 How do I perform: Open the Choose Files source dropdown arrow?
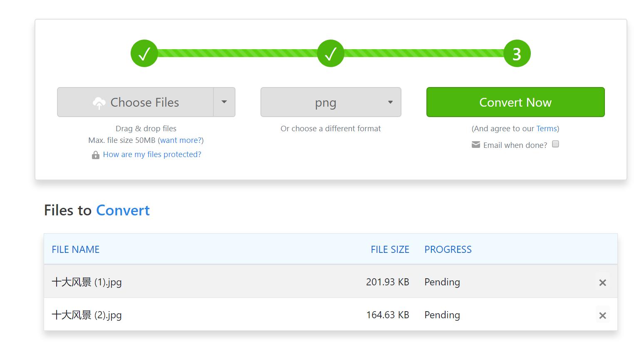click(224, 102)
